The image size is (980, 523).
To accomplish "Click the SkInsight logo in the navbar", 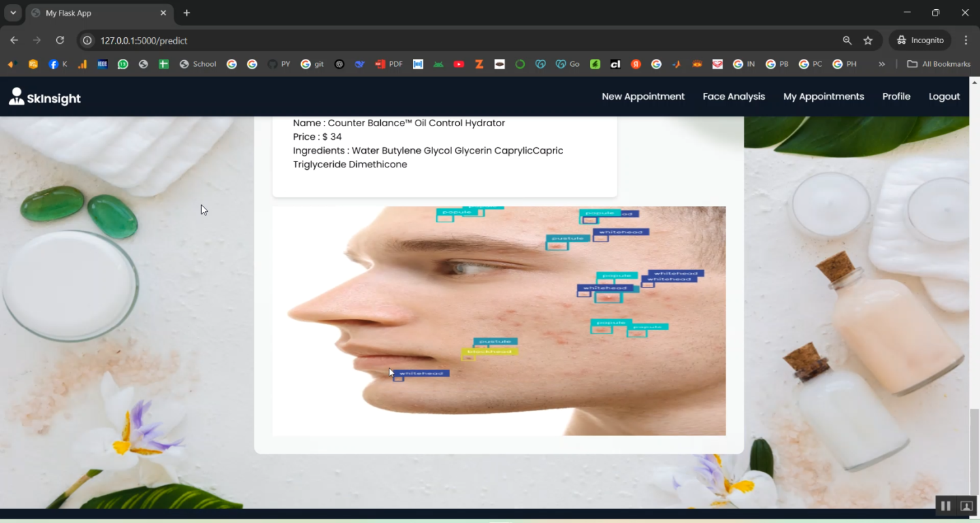I will [45, 97].
